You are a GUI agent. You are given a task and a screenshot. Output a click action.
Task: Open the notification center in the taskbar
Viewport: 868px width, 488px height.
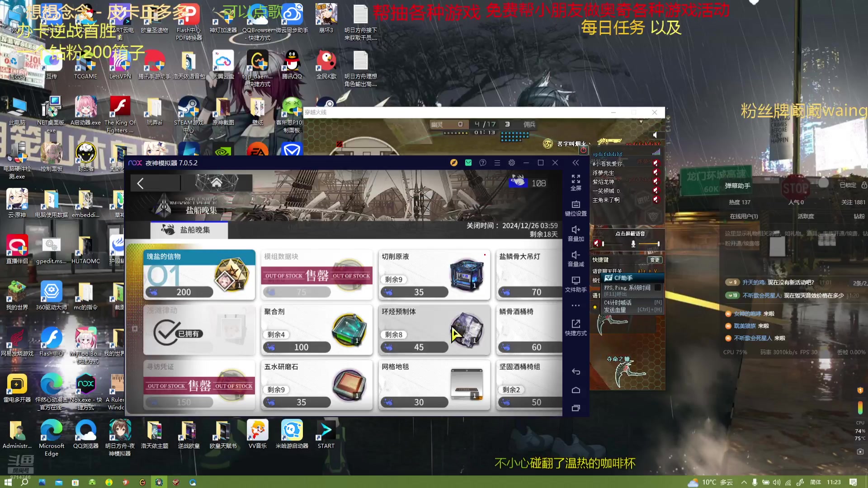853,482
